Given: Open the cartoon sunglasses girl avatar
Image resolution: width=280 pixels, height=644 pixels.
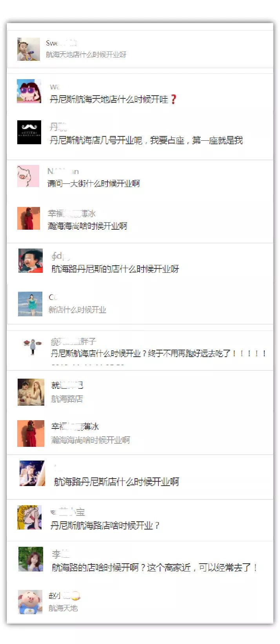Looking at the screenshot, I should point(29,91).
